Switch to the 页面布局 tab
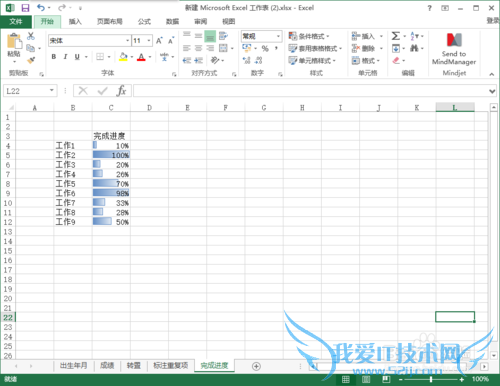Screen dimensions: 500x386 110,22
